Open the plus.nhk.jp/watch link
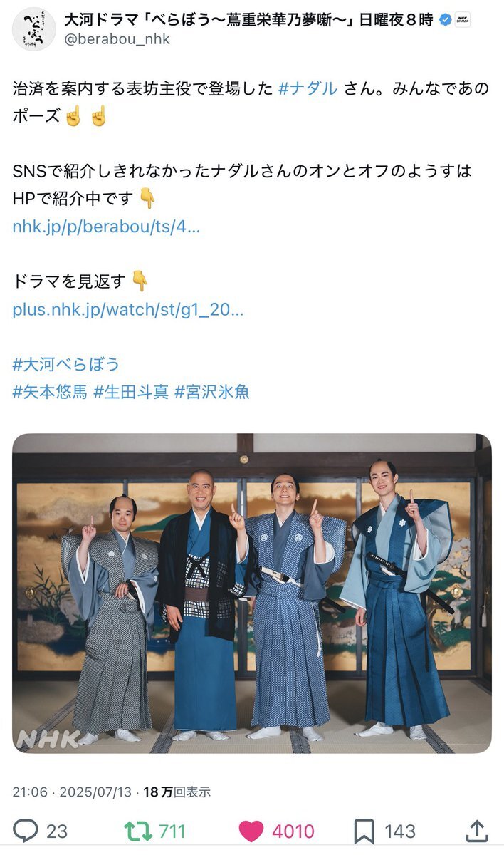Image resolution: width=504 pixels, height=855 pixels. pyautogui.click(x=128, y=310)
